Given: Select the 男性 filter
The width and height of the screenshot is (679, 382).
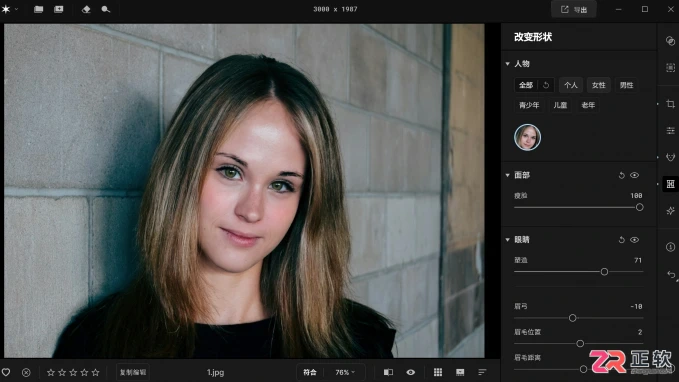Looking at the screenshot, I should (626, 85).
